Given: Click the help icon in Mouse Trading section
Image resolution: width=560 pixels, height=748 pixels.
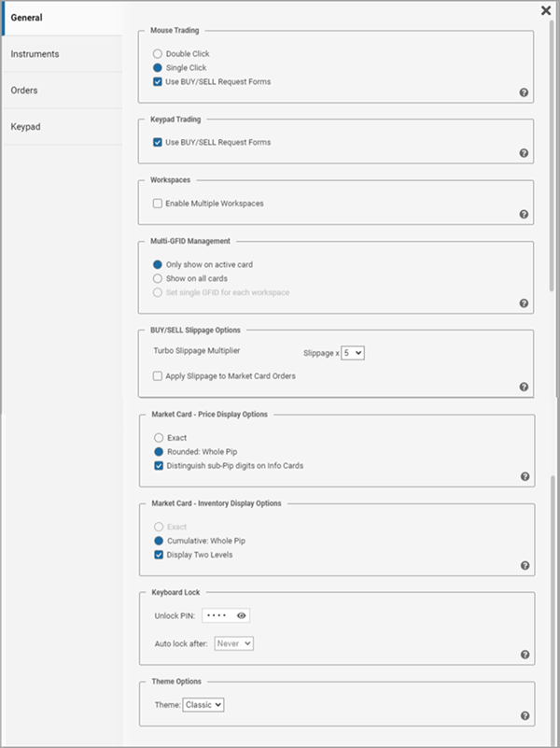Looking at the screenshot, I should point(525,92).
